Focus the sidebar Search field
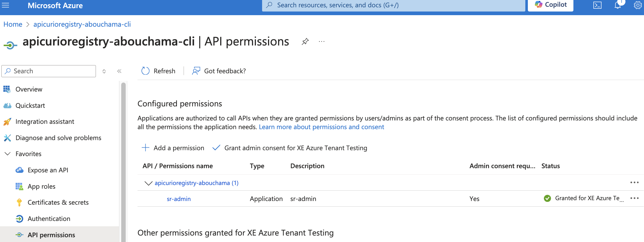The height and width of the screenshot is (242, 644). coord(49,71)
